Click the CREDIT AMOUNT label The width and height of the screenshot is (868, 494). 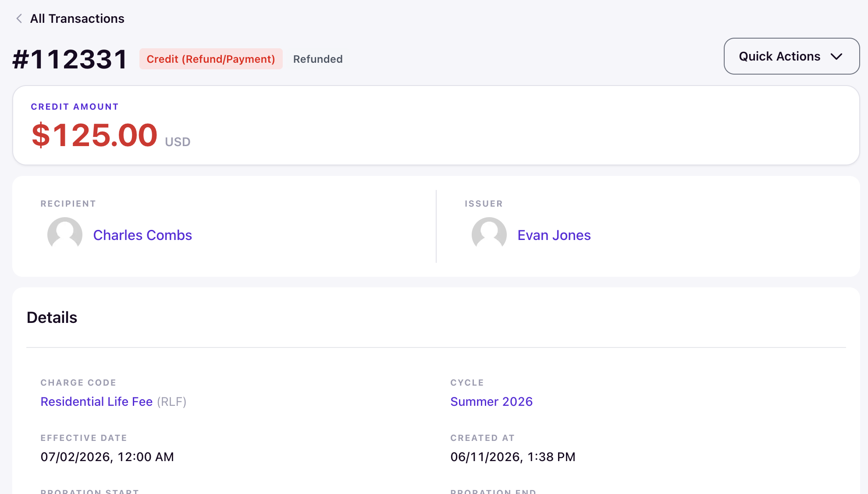[x=75, y=107]
